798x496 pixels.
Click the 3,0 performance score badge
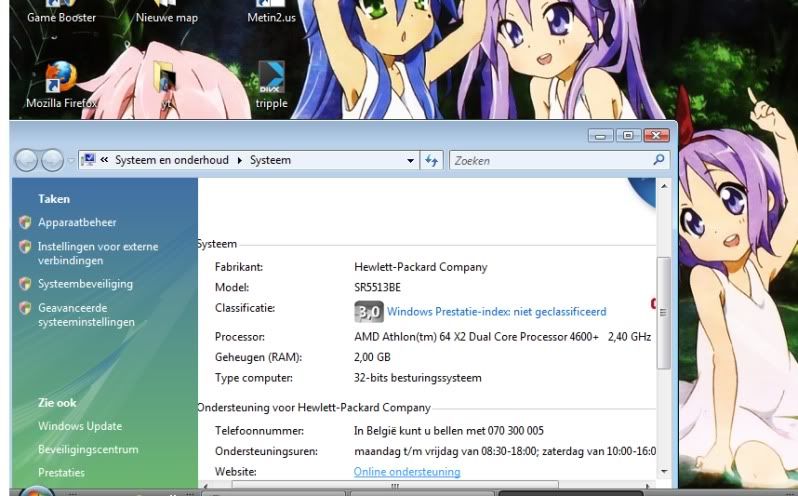click(x=368, y=311)
